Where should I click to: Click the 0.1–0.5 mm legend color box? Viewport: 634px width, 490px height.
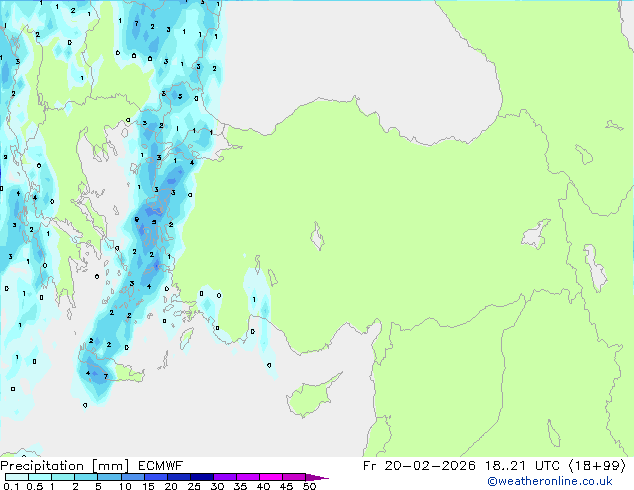(17, 477)
